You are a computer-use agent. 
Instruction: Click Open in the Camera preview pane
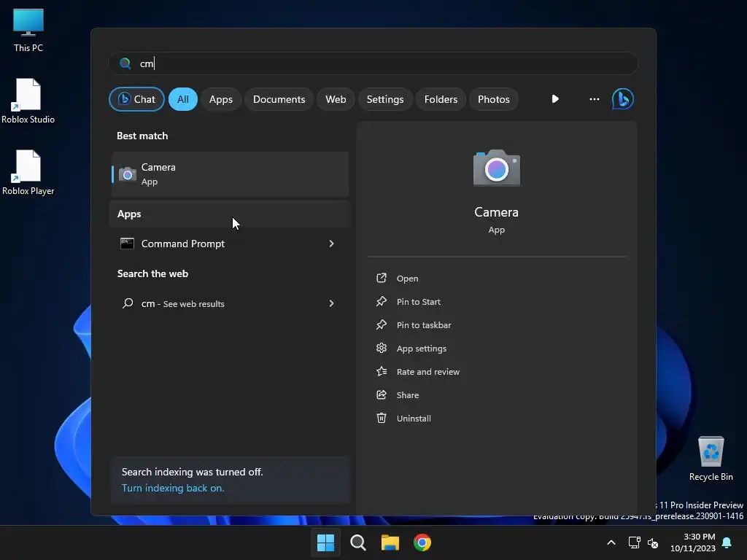click(407, 278)
